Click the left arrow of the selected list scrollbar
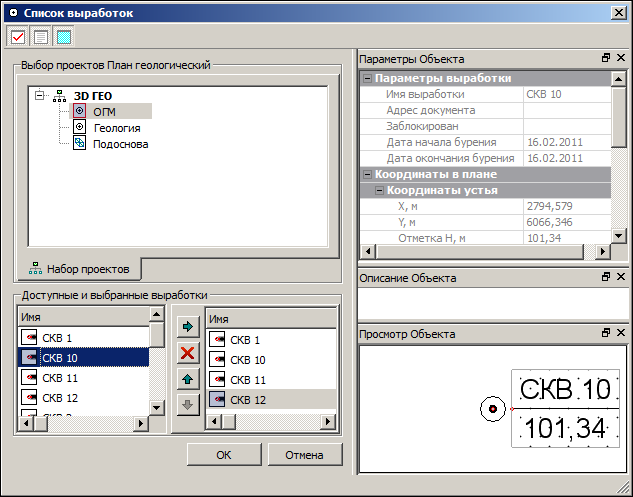The image size is (633, 497). [x=214, y=422]
